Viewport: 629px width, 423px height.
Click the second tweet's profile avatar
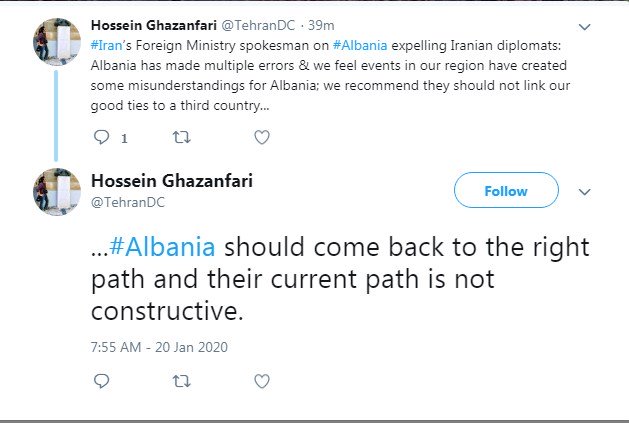pyautogui.click(x=56, y=190)
